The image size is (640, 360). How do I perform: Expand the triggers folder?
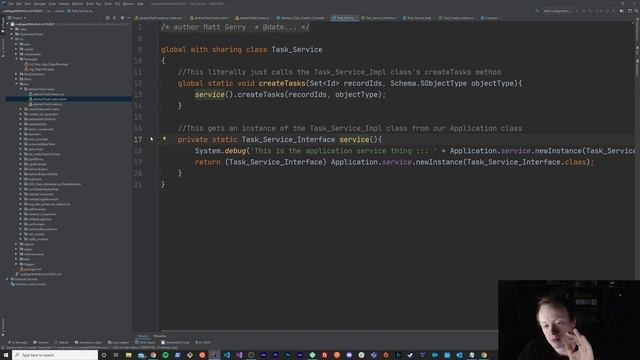[16, 264]
